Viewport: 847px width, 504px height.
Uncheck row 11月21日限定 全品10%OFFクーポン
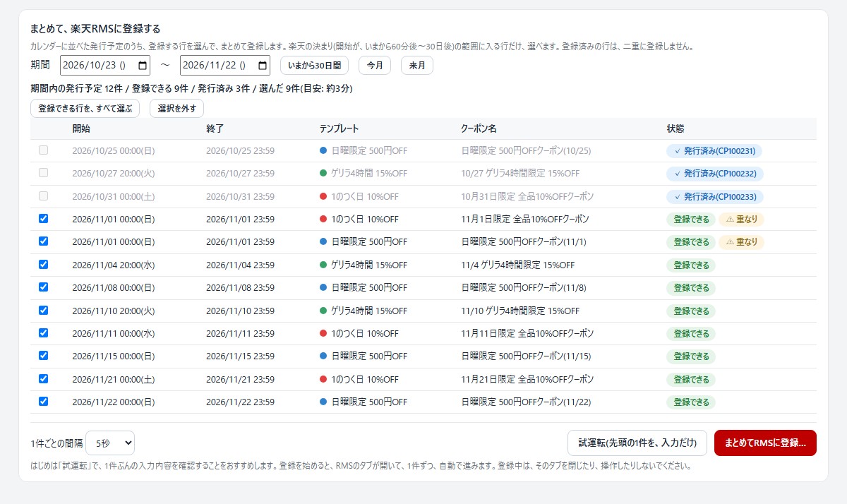[x=44, y=379]
